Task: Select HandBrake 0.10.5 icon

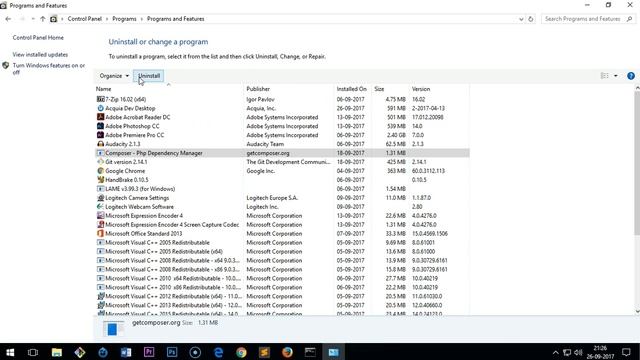Action: coord(100,180)
